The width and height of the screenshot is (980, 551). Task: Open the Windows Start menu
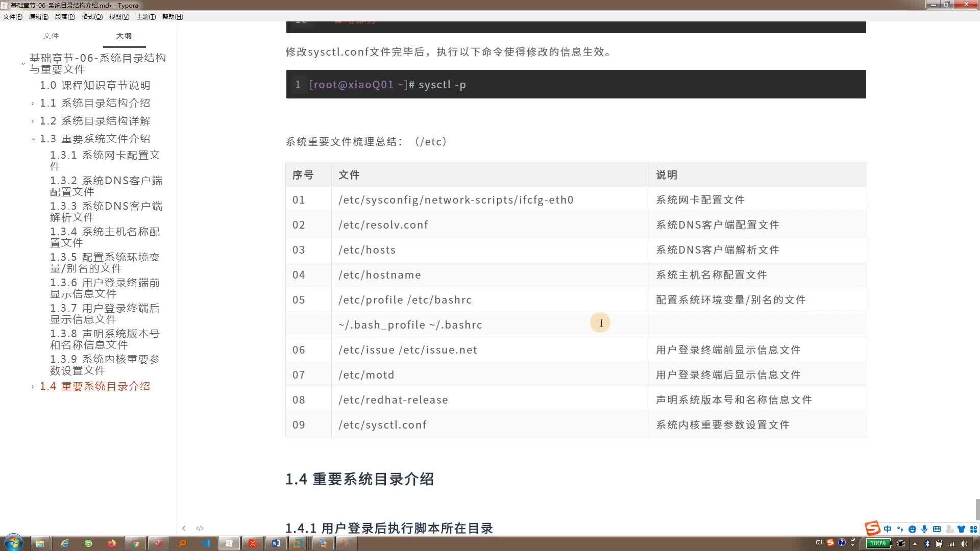point(14,543)
